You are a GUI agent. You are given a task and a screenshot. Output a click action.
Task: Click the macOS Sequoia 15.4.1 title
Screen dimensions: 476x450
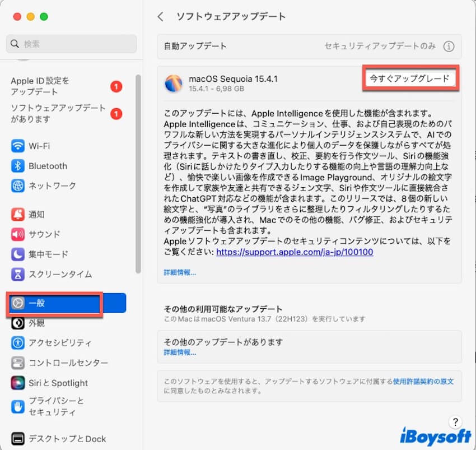click(x=233, y=79)
